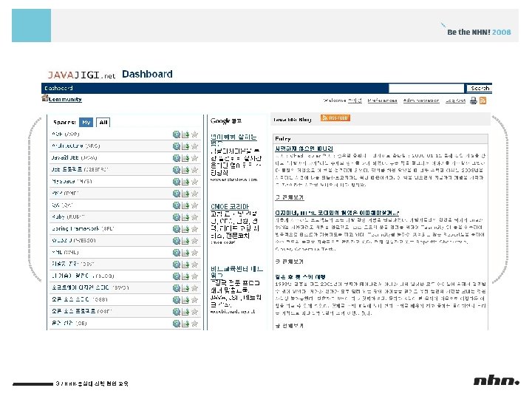This screenshot has width=532, height=399.
Task: Open the globe icon in Spring Framework row
Action: [177, 229]
